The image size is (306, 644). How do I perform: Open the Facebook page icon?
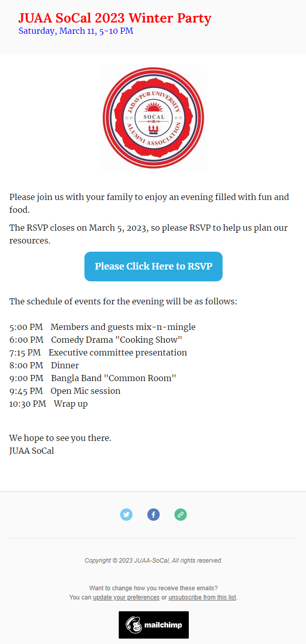[x=154, y=515]
